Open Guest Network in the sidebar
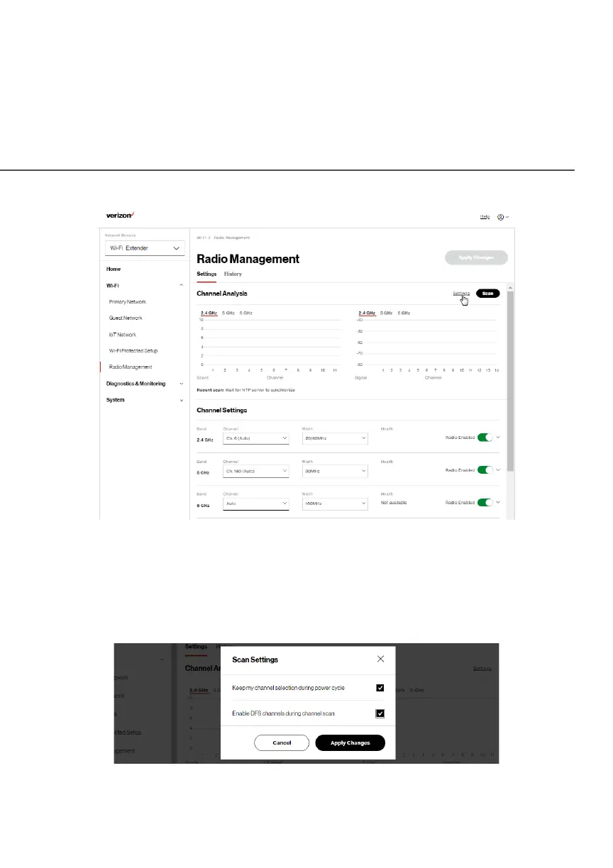The height and width of the screenshot is (868, 613). [x=126, y=318]
